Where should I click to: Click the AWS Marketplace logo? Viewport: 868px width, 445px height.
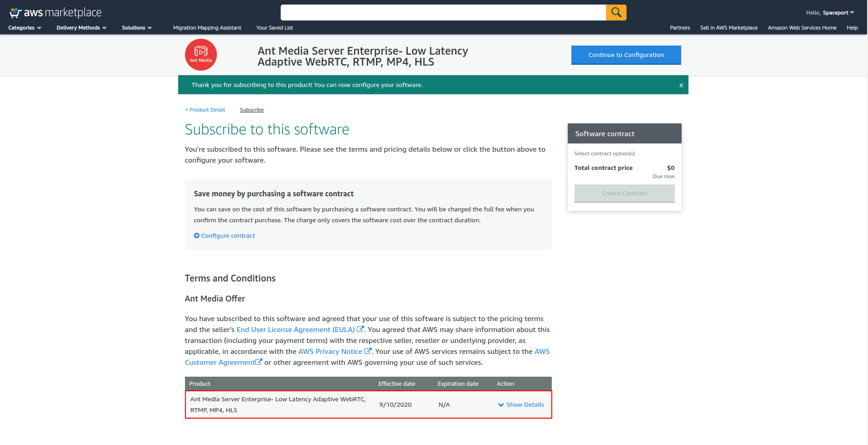coord(56,13)
